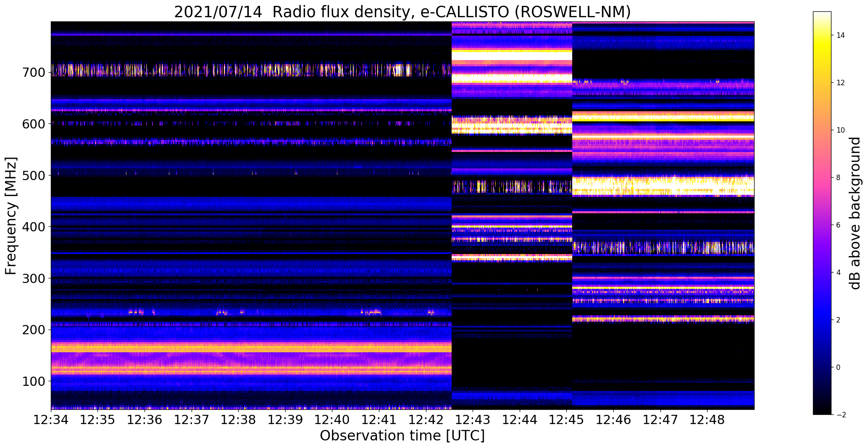The height and width of the screenshot is (448, 868).
Task: Click the colorbar tick value −2
Action: click(x=841, y=415)
